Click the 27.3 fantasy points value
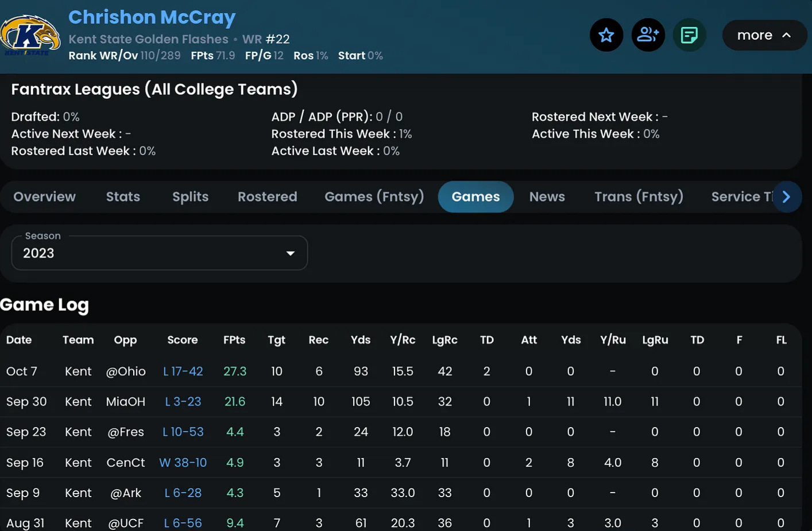This screenshot has width=812, height=531. pyautogui.click(x=235, y=371)
